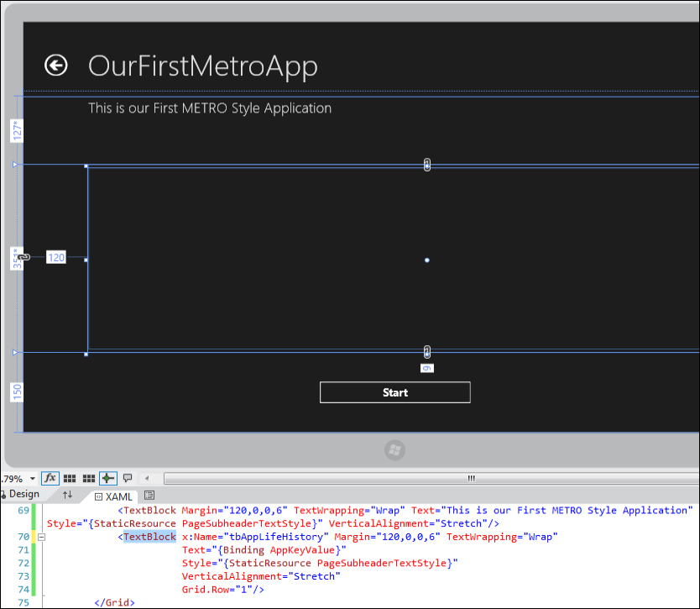Click the Windows logo on device frame
The height and width of the screenshot is (609, 700).
click(394, 450)
